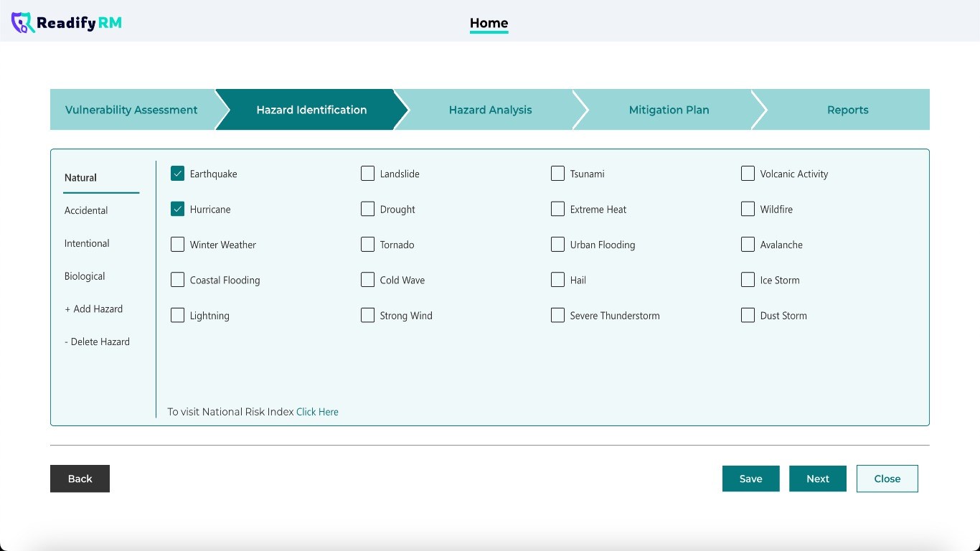Switch to the Hazard Analysis step
Screen dimensions: 980x551
coord(490,110)
